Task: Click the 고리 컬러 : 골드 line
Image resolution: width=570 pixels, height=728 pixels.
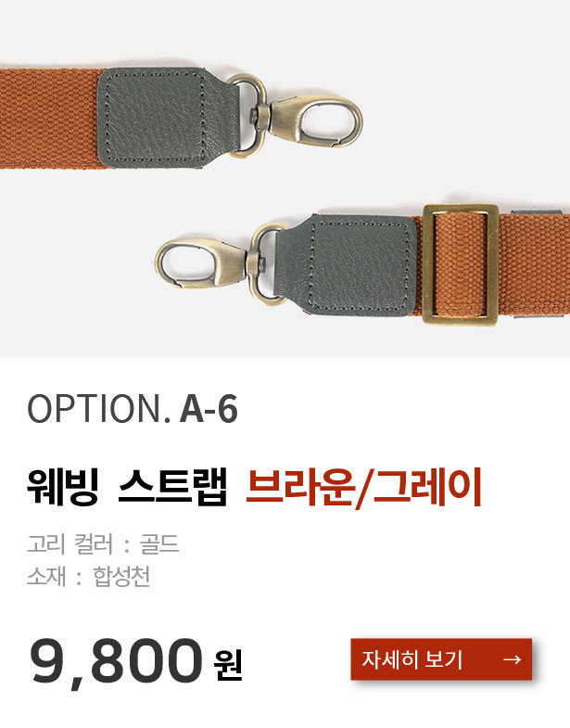Action: point(103,543)
